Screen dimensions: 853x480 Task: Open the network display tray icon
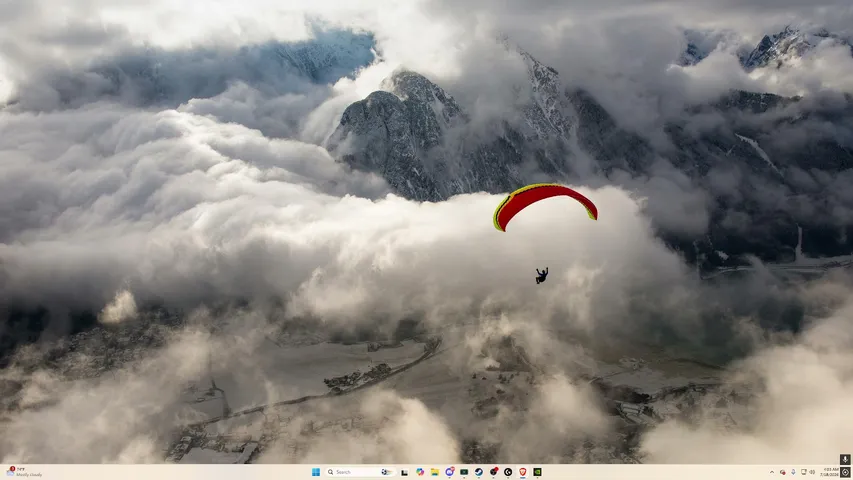tap(803, 472)
